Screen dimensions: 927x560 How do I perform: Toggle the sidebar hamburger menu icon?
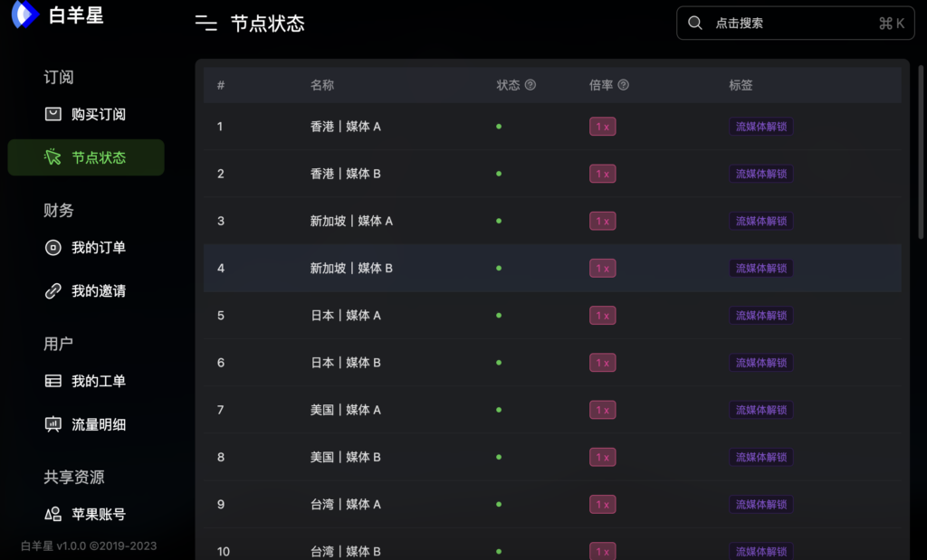(x=206, y=24)
